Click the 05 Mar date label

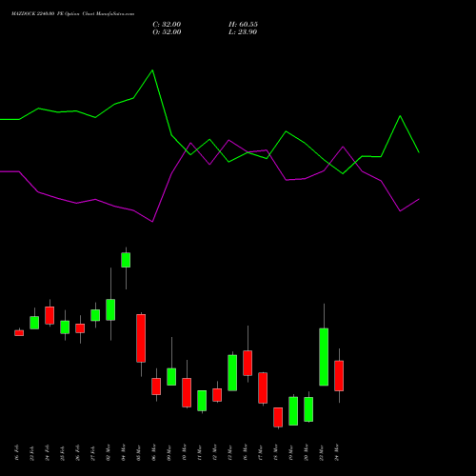[139, 452]
